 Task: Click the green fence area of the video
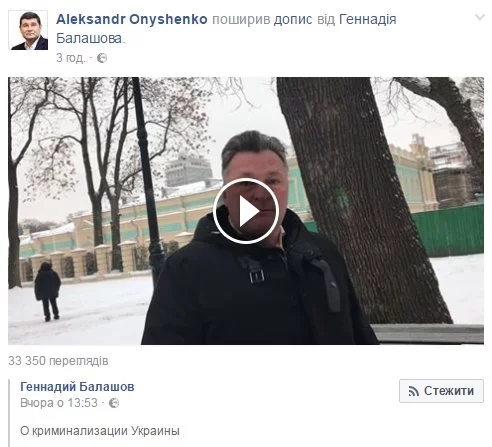click(x=447, y=230)
